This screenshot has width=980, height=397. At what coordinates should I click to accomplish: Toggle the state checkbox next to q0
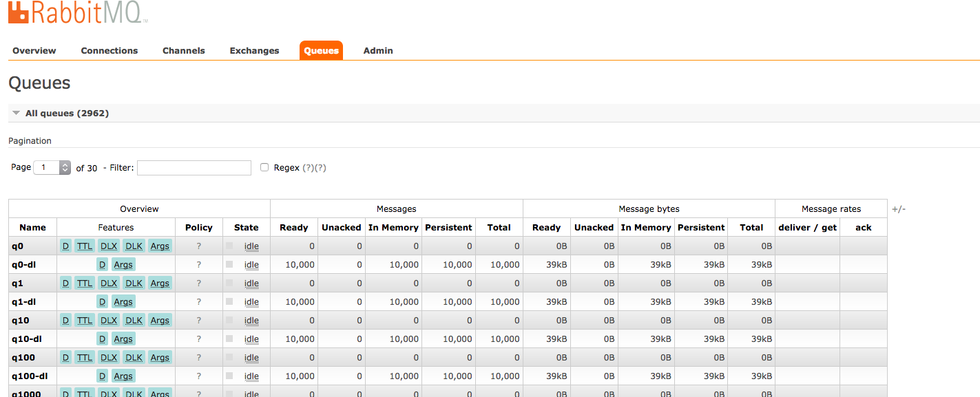coord(229,246)
